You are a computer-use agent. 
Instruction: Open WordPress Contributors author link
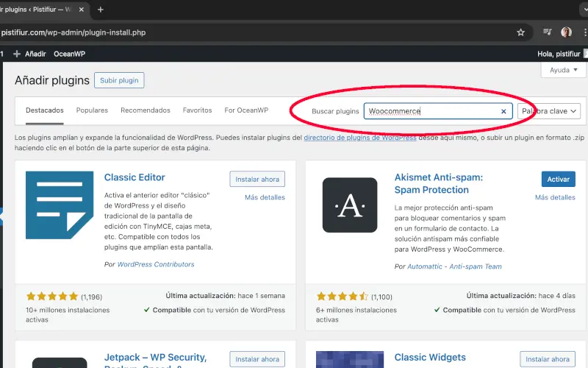click(156, 264)
